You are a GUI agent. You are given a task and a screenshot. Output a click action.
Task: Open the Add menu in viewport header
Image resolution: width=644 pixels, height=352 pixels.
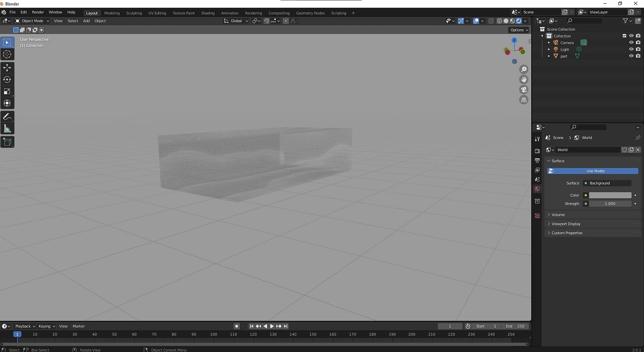pyautogui.click(x=86, y=21)
